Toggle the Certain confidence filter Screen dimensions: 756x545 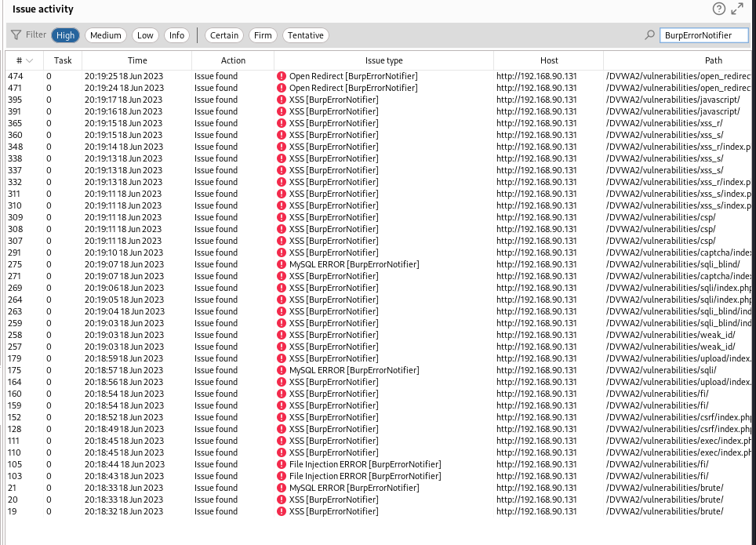pyautogui.click(x=224, y=35)
